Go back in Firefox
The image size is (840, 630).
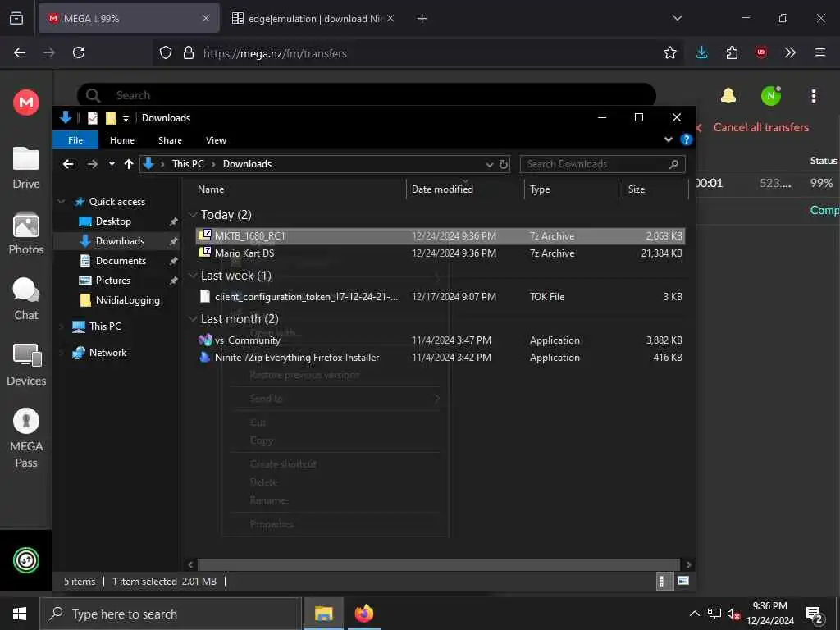point(20,52)
